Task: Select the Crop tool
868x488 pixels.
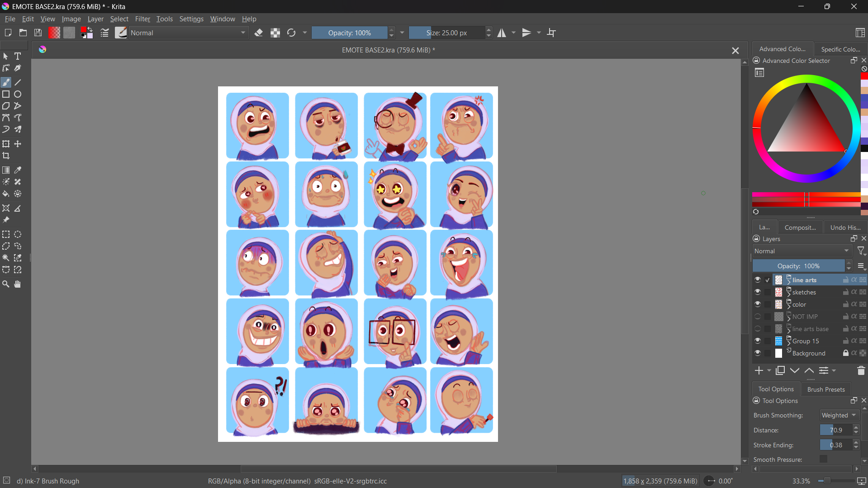Action: [x=6, y=156]
